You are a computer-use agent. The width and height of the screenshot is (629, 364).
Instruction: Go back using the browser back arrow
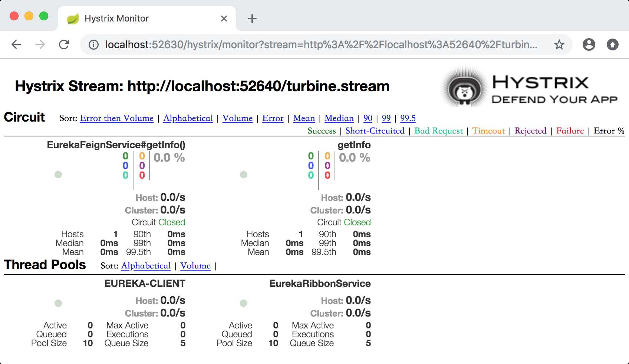point(16,45)
